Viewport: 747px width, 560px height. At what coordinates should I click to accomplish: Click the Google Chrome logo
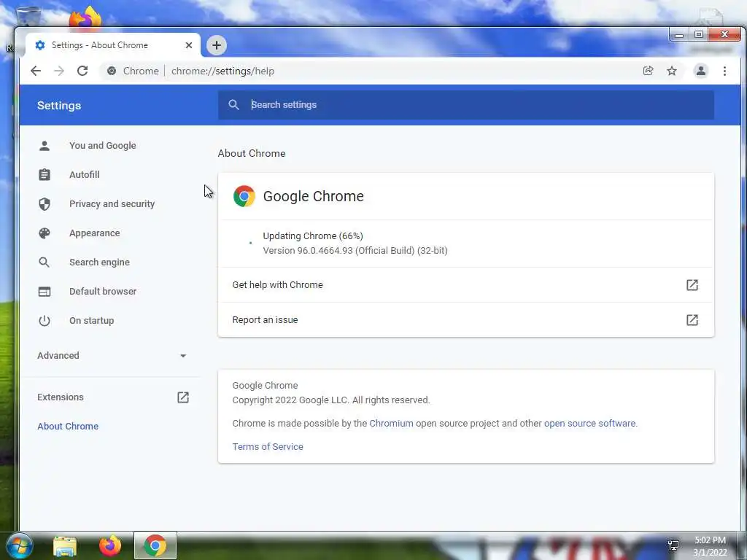coord(244,196)
